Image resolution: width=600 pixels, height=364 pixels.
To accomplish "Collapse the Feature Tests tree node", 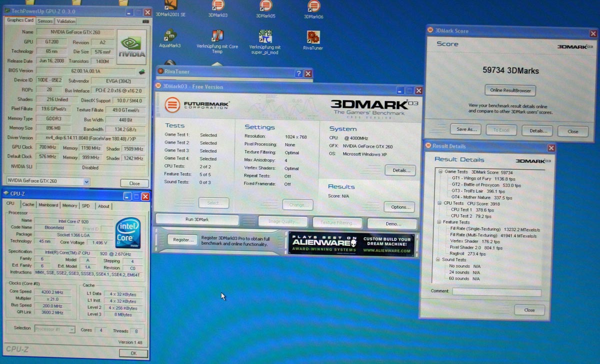I will 438,222.
